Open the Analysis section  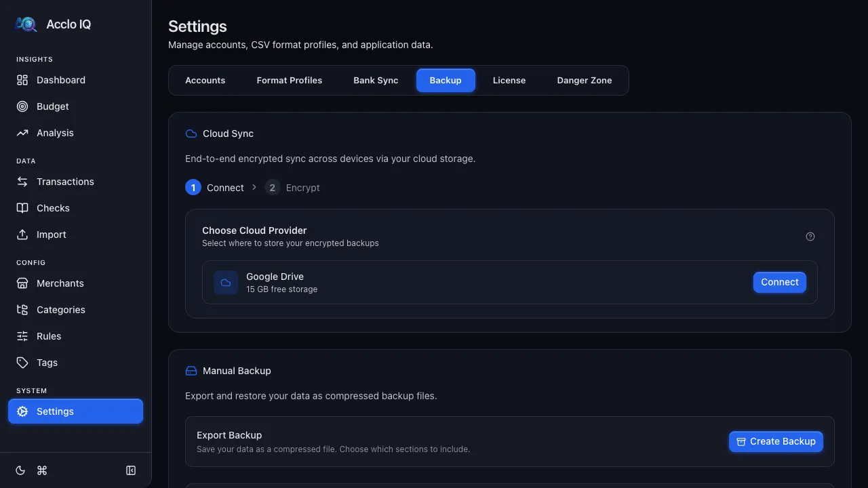(x=75, y=133)
